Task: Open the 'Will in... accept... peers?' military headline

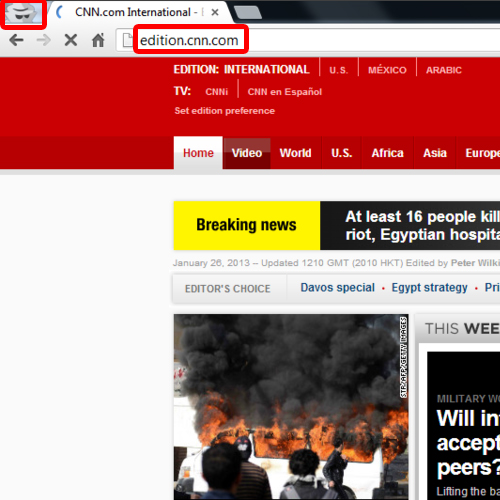Action: pos(468,443)
